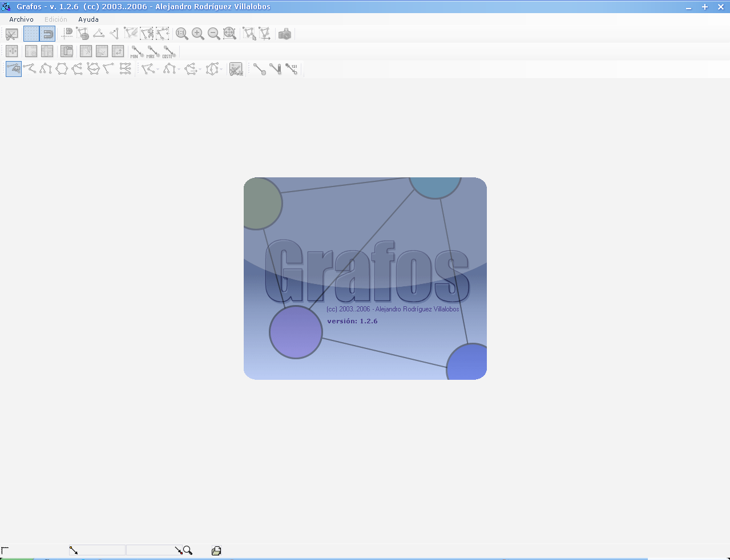Expand the circular graph algorithm dropdown arrow
The image size is (730, 560).
tap(221, 70)
